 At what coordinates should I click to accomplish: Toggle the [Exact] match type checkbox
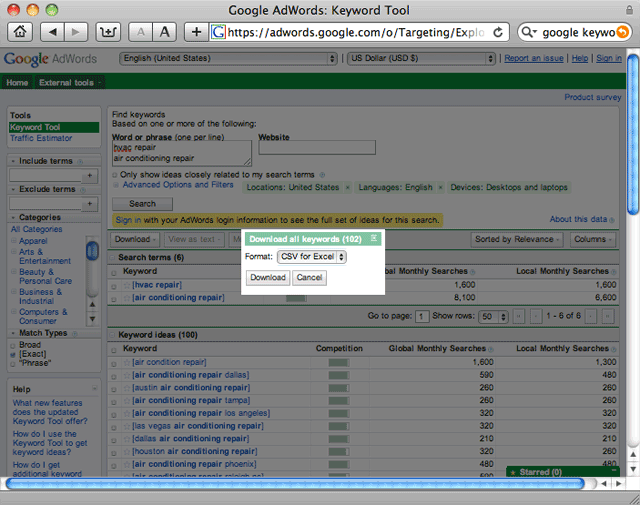coord(13,355)
